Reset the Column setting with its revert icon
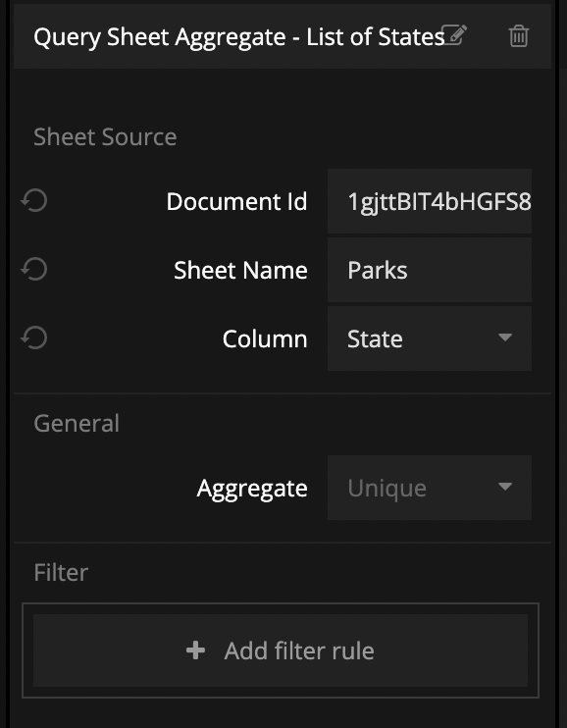Screen dimensions: 567x728 coord(34,338)
